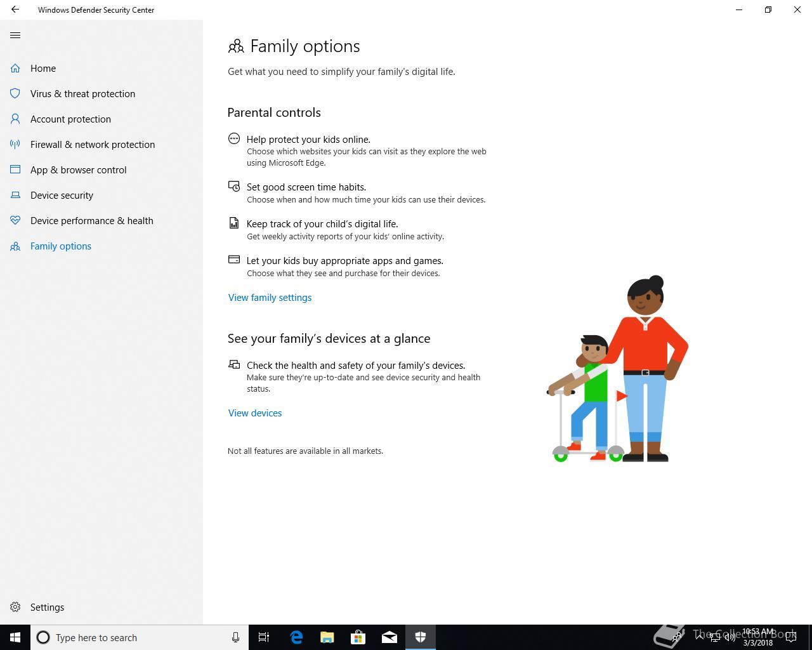The width and height of the screenshot is (812, 650).
Task: Click the credit card icon beside Let your kids buy
Action: (x=234, y=259)
